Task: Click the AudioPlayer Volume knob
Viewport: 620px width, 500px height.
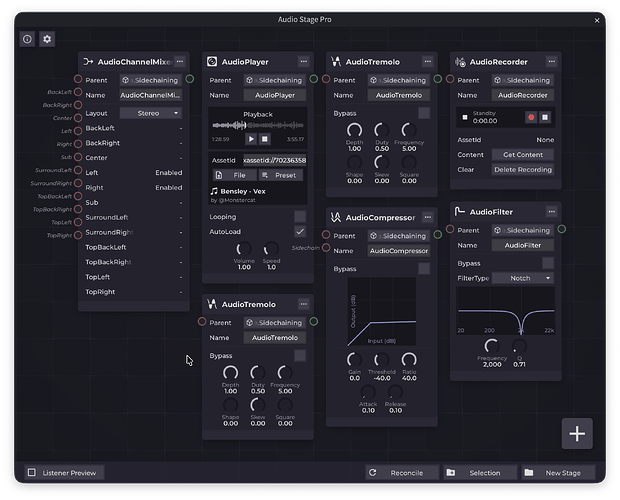Action: pyautogui.click(x=244, y=249)
